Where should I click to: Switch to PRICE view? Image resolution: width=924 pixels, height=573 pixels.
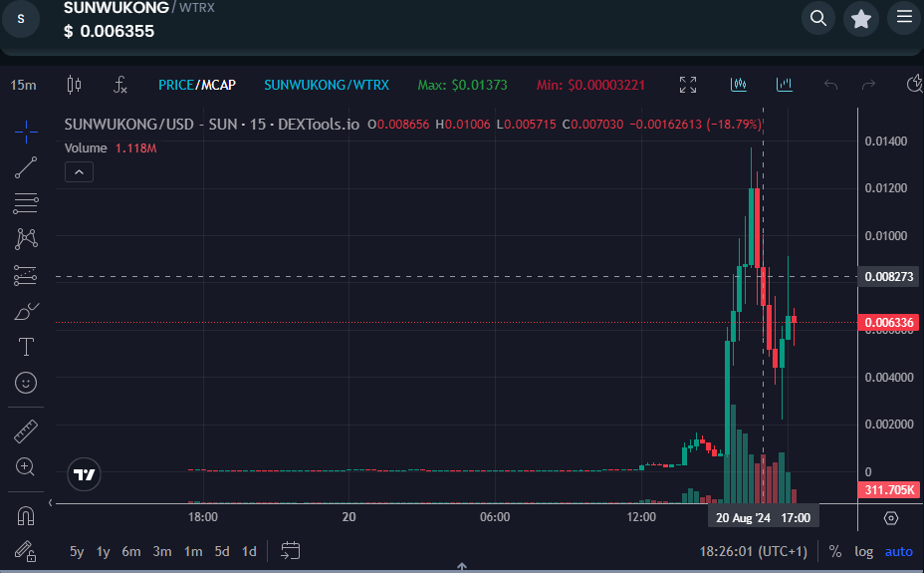[x=175, y=85]
